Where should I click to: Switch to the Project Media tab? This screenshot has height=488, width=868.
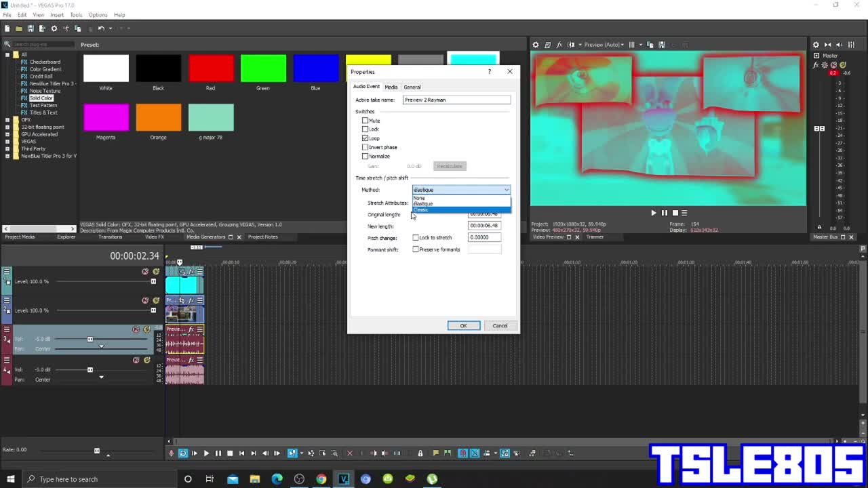point(20,237)
